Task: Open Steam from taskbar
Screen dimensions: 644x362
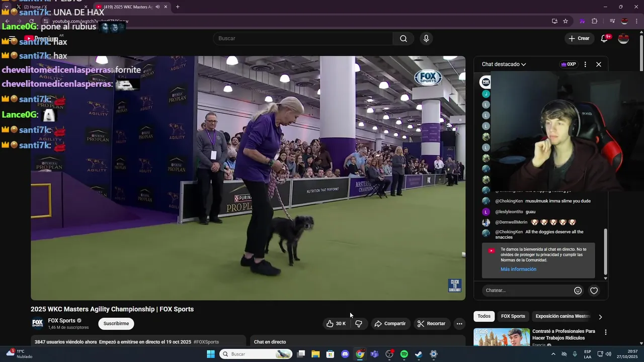Action: pyautogui.click(x=419, y=354)
